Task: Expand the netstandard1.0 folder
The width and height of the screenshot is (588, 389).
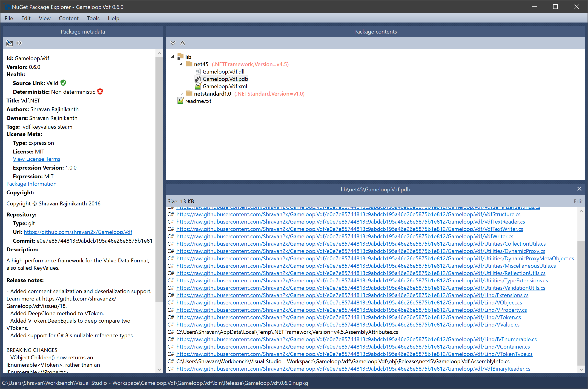Action: 181,93
